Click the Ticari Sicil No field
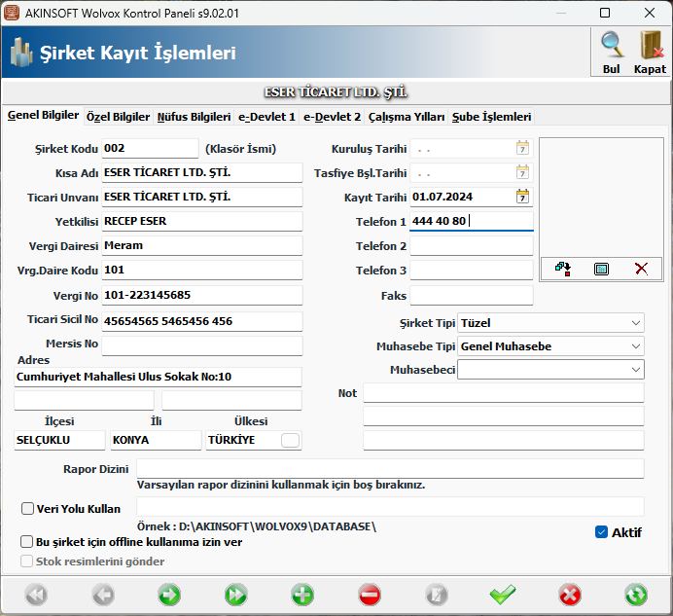Viewport: 673px width, 616px height. tap(202, 321)
